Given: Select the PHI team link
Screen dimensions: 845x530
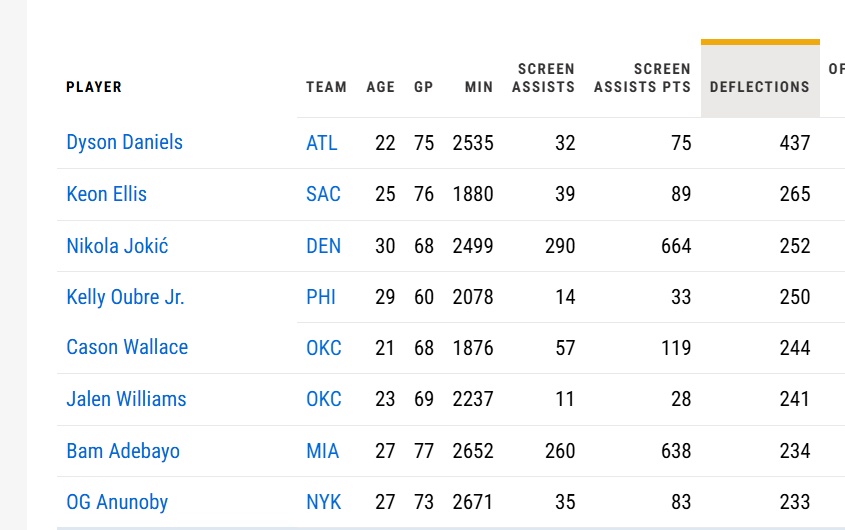Looking at the screenshot, I should click(320, 297).
